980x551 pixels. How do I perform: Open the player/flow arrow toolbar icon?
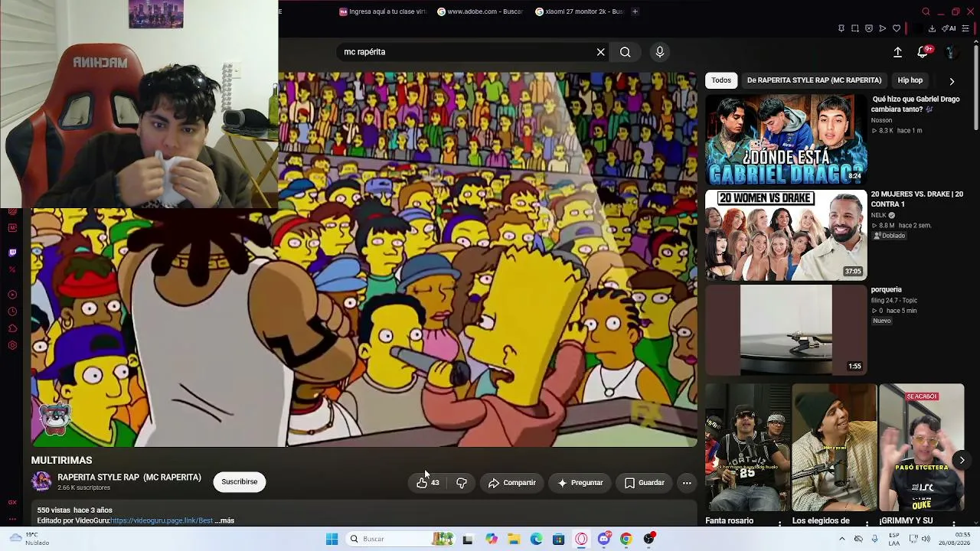pyautogui.click(x=883, y=28)
